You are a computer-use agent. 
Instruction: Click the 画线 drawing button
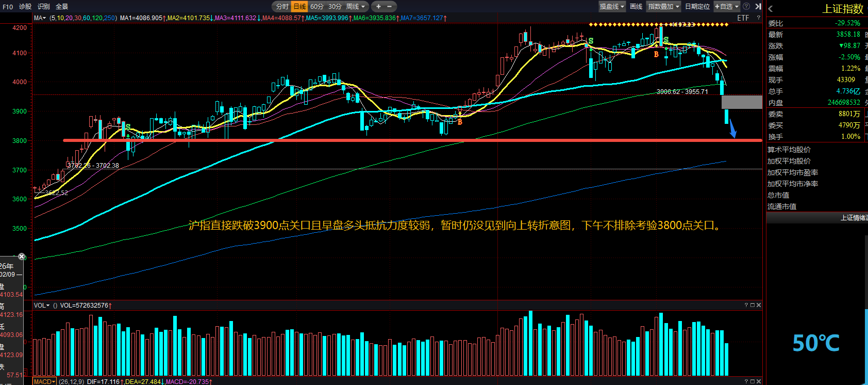(x=636, y=7)
